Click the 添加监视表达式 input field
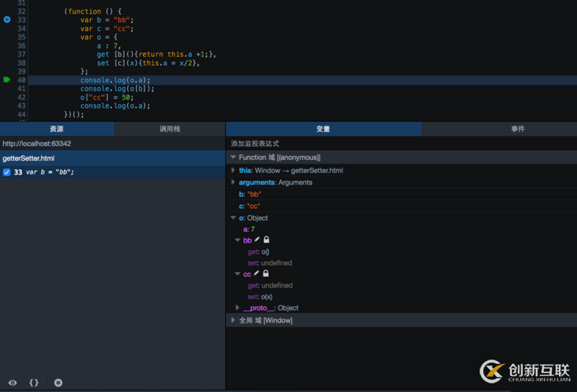 361,143
